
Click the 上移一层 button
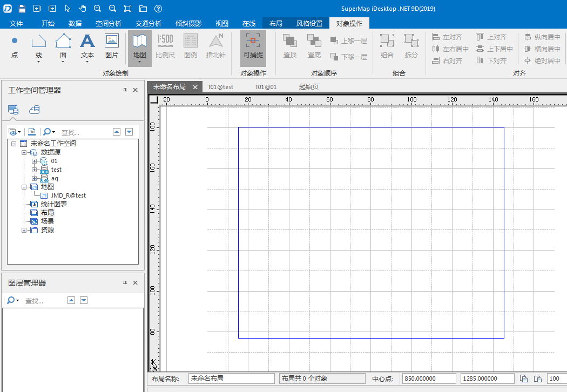349,40
